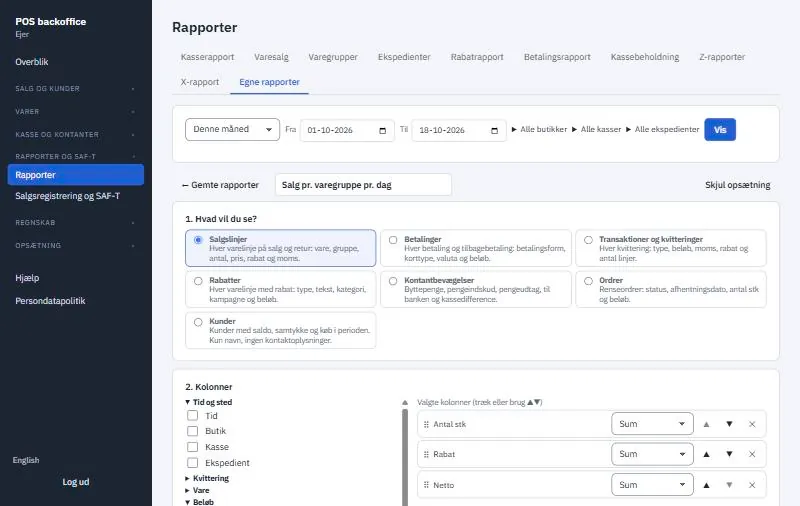Remove the Rabat column
800x506 pixels.
coord(752,454)
